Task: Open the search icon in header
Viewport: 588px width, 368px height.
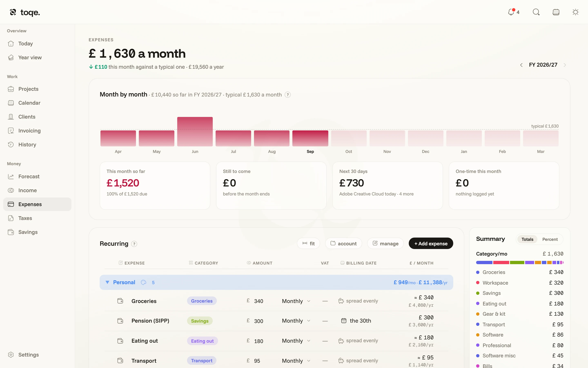Action: (x=536, y=12)
